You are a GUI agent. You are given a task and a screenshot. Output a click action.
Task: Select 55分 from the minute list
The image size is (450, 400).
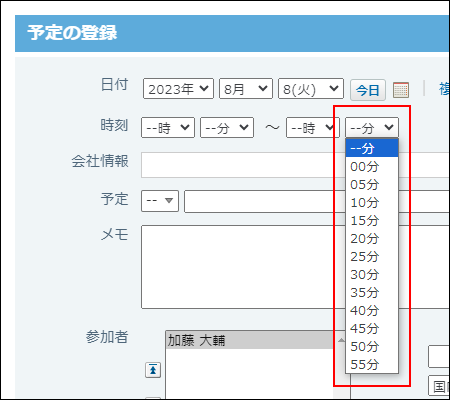[x=372, y=364]
